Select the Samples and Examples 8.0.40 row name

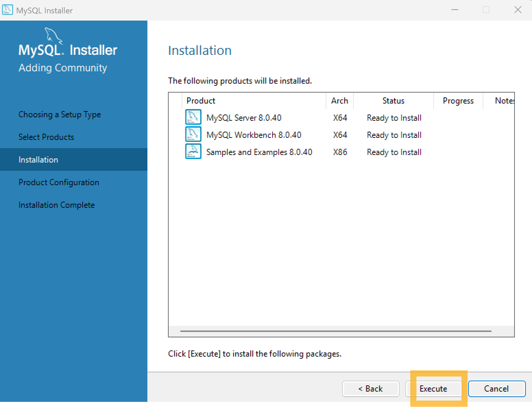(259, 152)
